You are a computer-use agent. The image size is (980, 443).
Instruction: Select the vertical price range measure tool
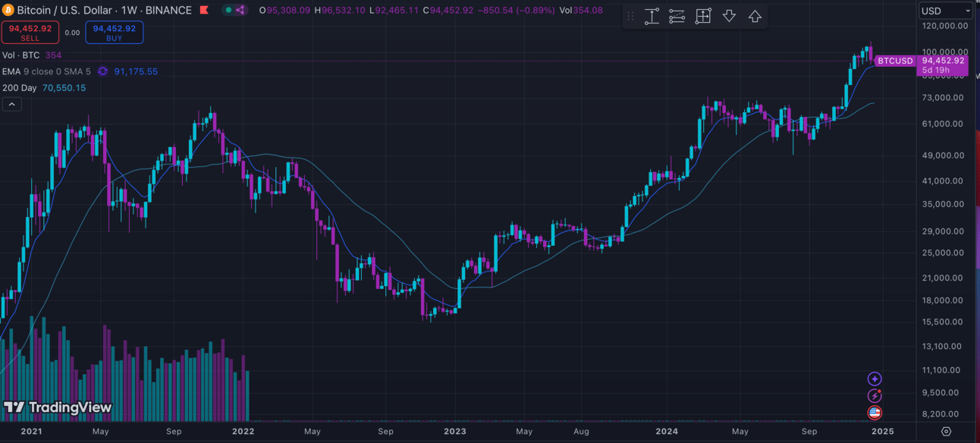(652, 16)
